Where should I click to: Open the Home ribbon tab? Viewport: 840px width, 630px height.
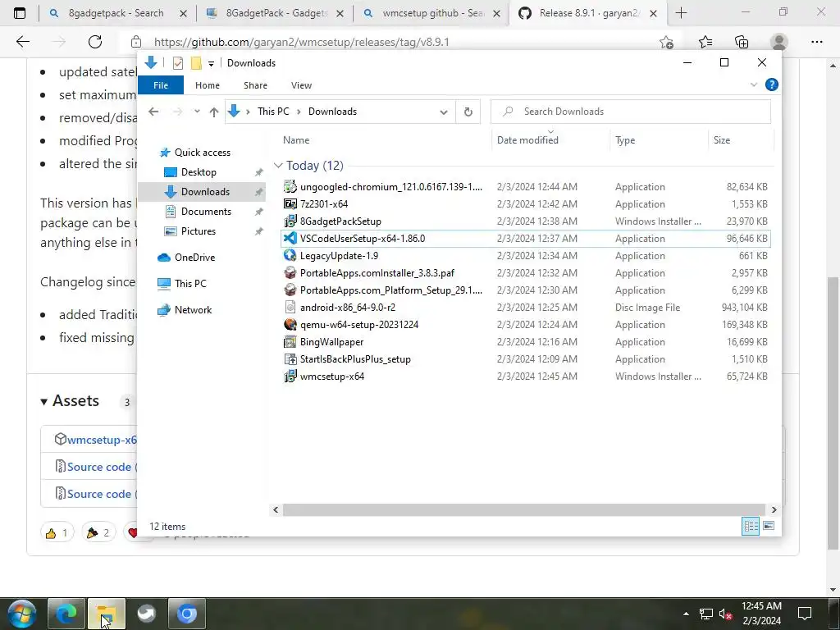[x=208, y=85]
